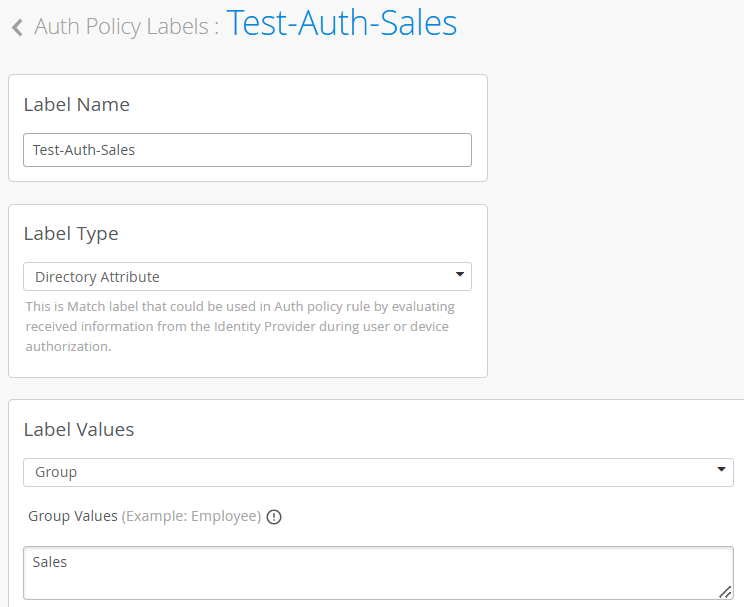Click the Label Type dropdown caret arrow

[x=459, y=274]
